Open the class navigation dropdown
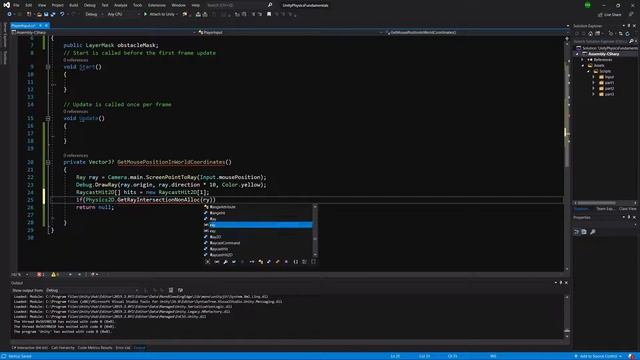The image size is (640, 360). click(291, 32)
